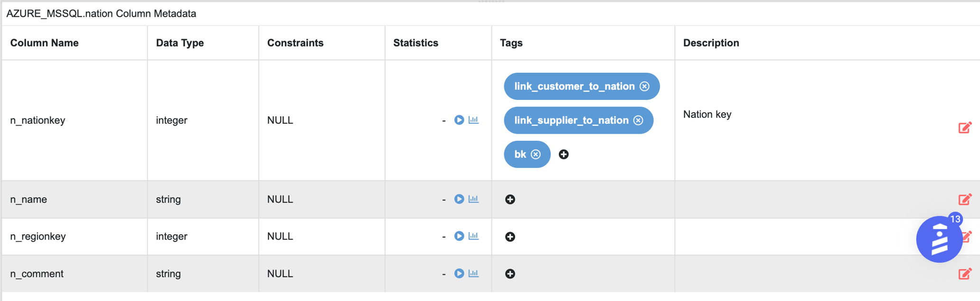This screenshot has height=301, width=980.
Task: Show statistics chart for n_regionkey
Action: [473, 236]
